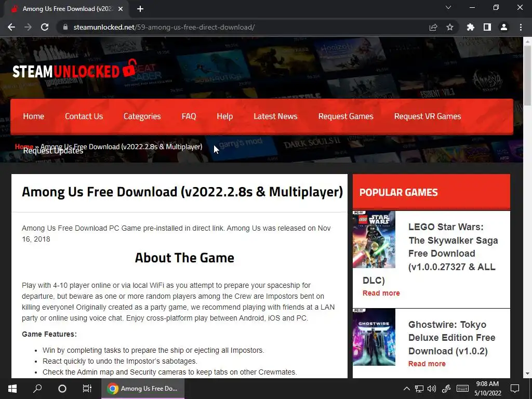
Task: Open the Chrome extensions puzzle icon
Action: pyautogui.click(x=471, y=27)
